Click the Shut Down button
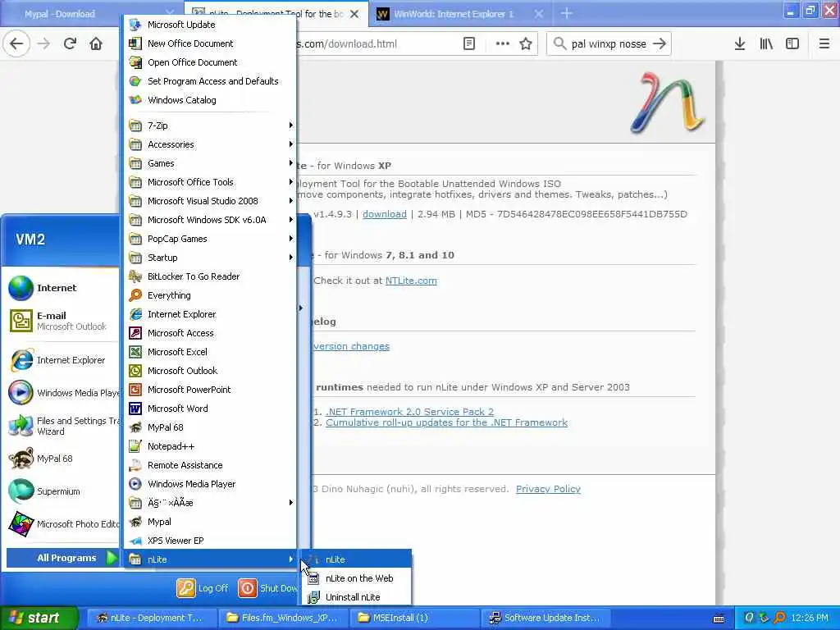Screen dimensions: 840x630 (x=267, y=588)
